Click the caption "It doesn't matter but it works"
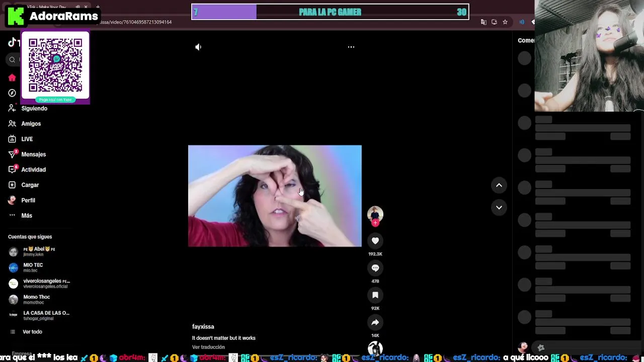 pyautogui.click(x=224, y=338)
